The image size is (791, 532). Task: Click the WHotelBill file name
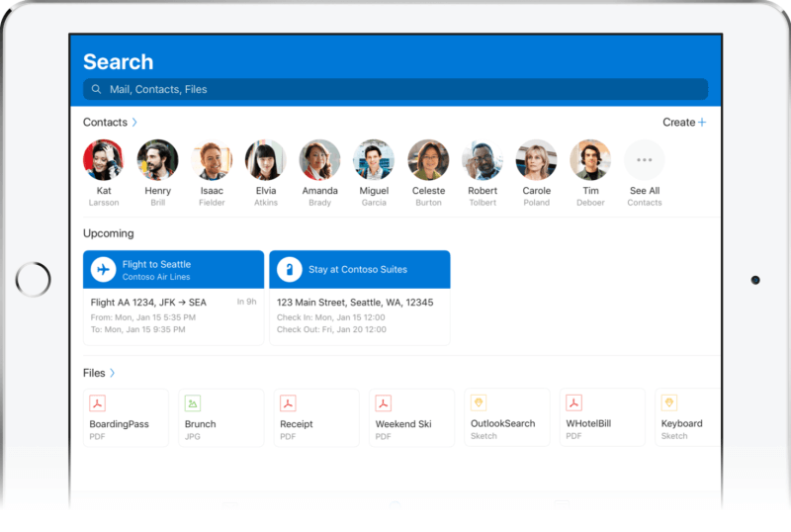point(588,423)
